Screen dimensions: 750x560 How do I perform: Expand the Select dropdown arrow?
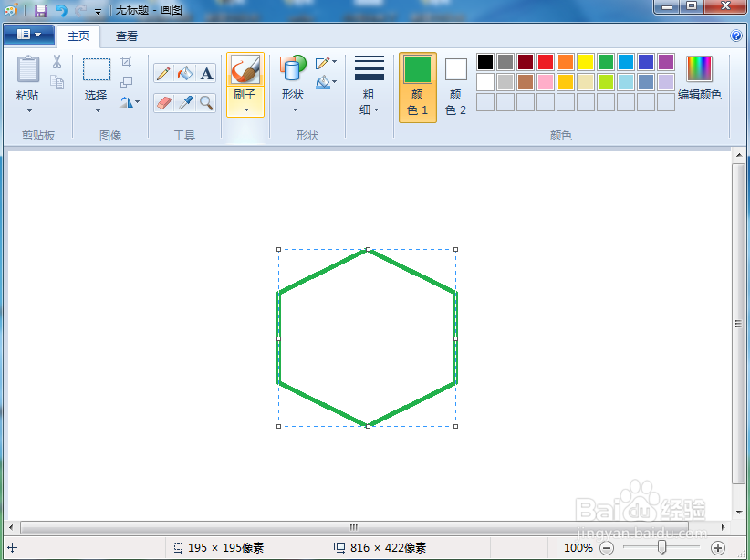click(98, 111)
